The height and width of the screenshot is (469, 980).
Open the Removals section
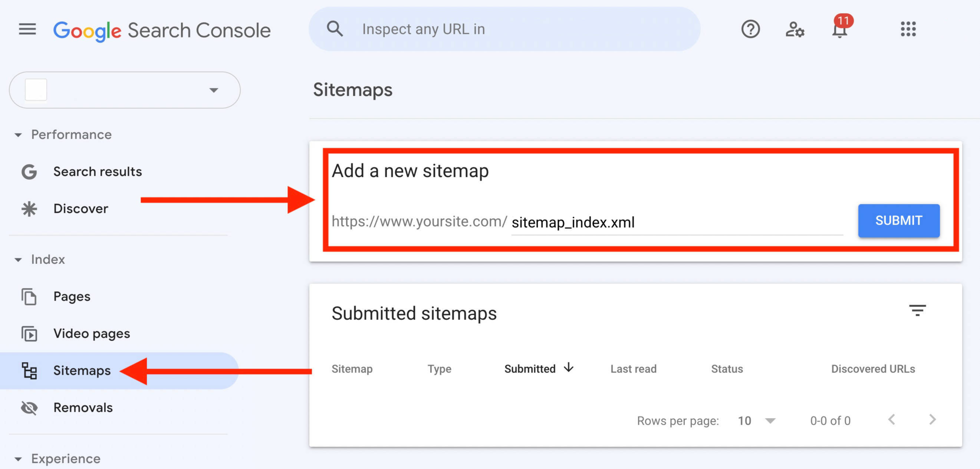click(x=83, y=408)
